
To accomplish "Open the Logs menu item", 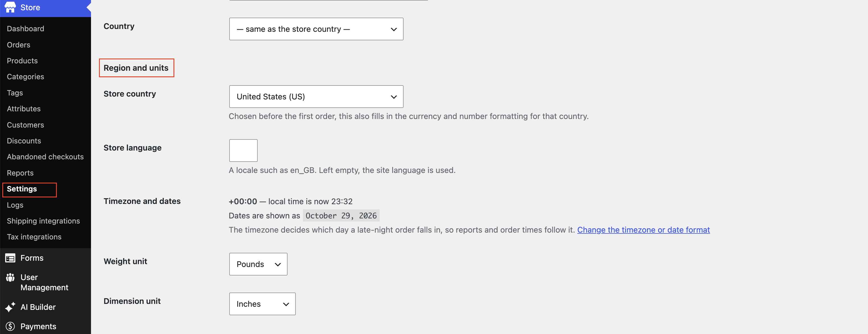I will click(x=15, y=205).
